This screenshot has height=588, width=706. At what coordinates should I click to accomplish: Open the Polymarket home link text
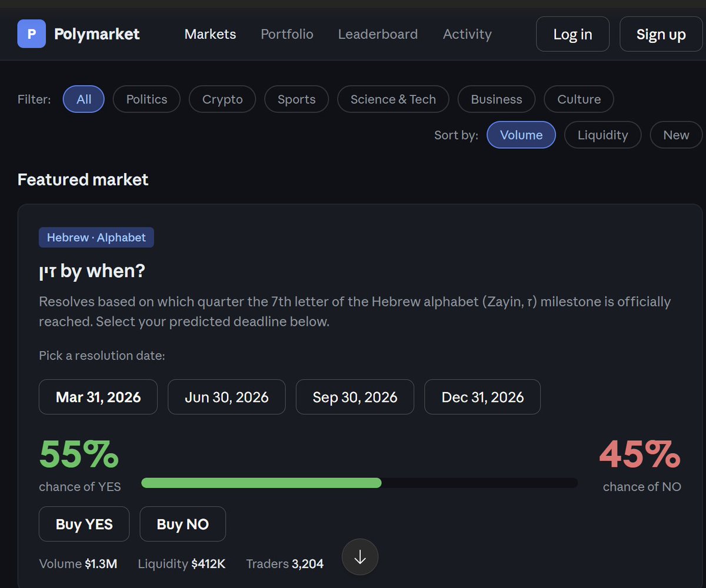97,34
